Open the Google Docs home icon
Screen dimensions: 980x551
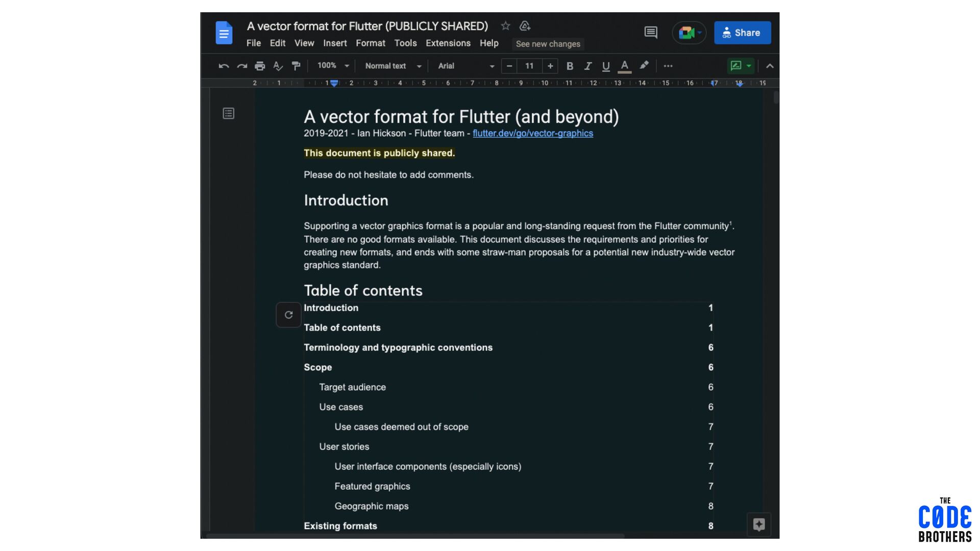pos(224,33)
